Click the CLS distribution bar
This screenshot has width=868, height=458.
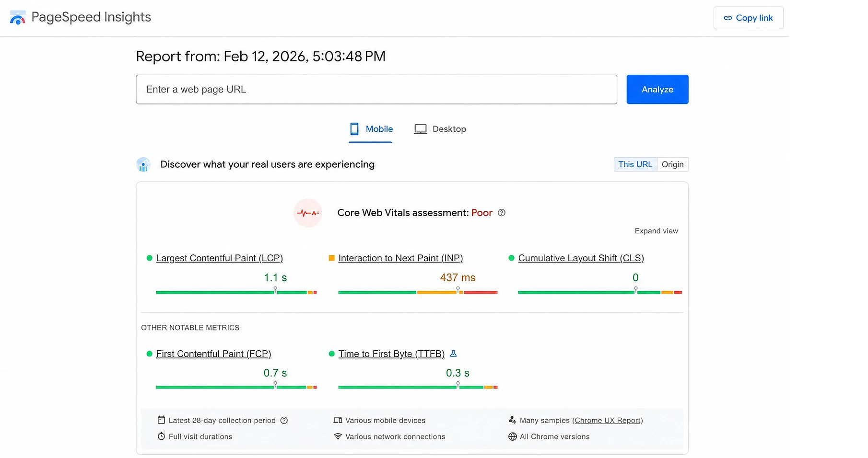pos(600,292)
